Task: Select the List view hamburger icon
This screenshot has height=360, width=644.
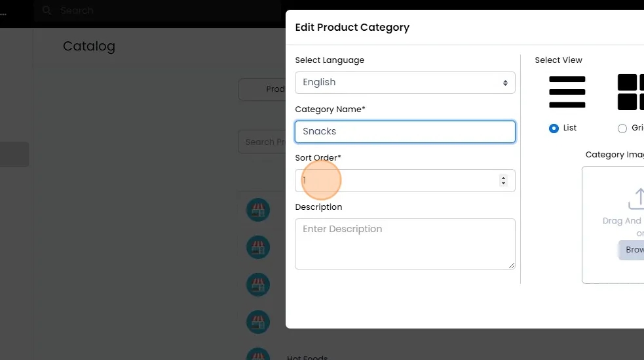Action: (567, 92)
